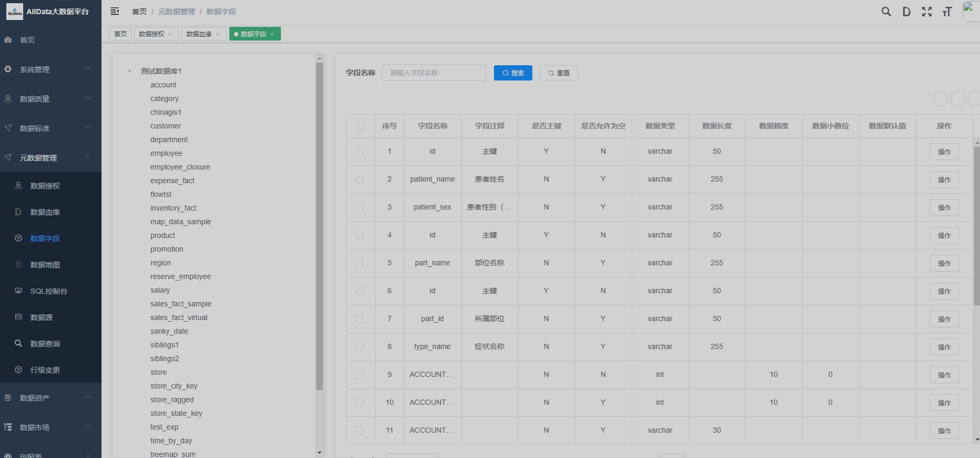Viewport: 980px width, 458px height.
Task: Open the document icon in top header
Action: pyautogui.click(x=906, y=12)
